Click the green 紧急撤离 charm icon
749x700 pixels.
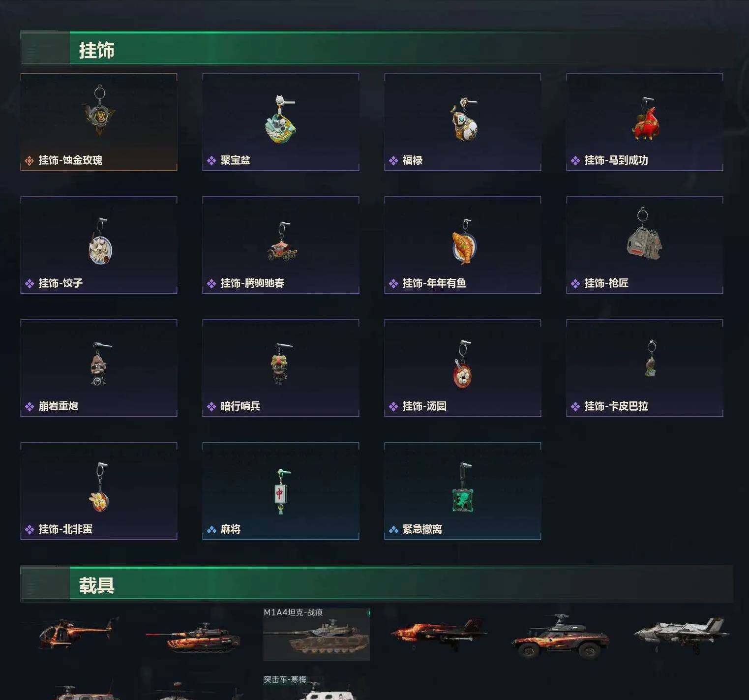463,487
